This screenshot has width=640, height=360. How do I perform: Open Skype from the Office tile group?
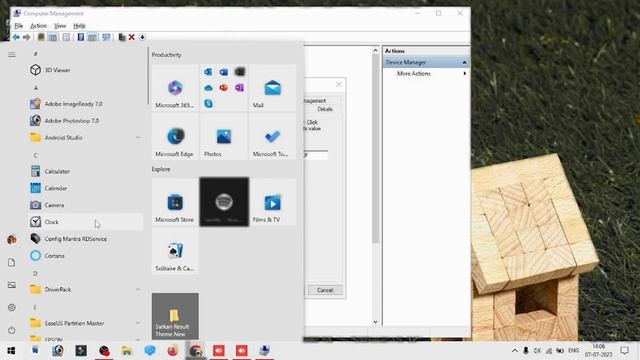point(208,103)
